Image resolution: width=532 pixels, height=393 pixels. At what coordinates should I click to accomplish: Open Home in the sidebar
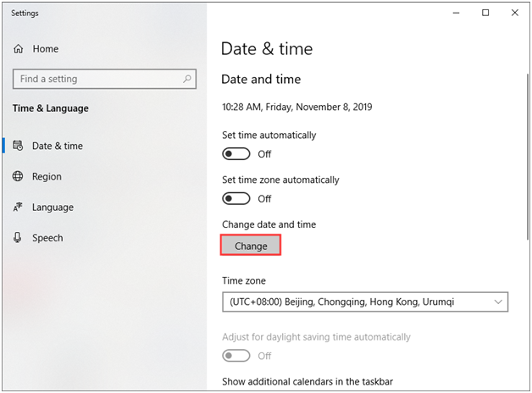click(x=46, y=49)
